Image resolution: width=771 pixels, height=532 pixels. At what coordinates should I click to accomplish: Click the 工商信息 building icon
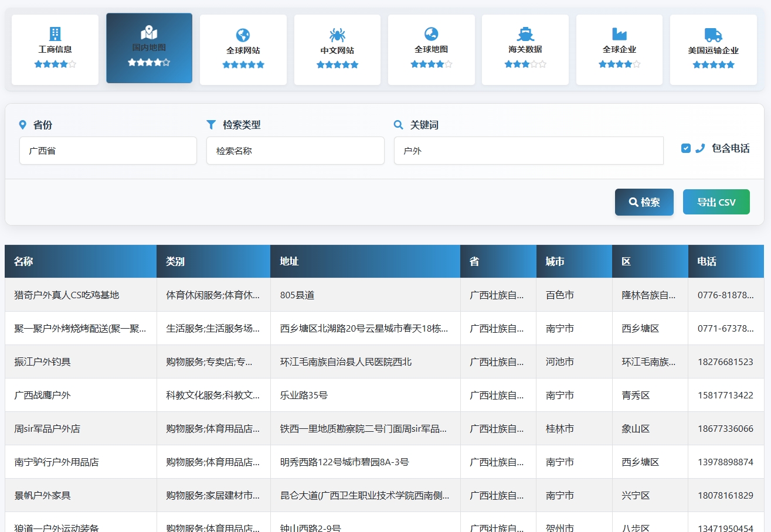[x=55, y=33]
